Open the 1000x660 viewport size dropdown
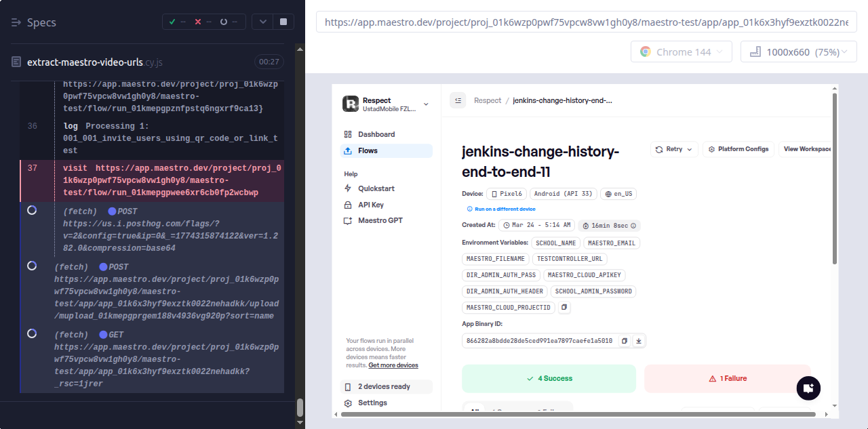Screen dimensions: 868x429 [x=798, y=52]
